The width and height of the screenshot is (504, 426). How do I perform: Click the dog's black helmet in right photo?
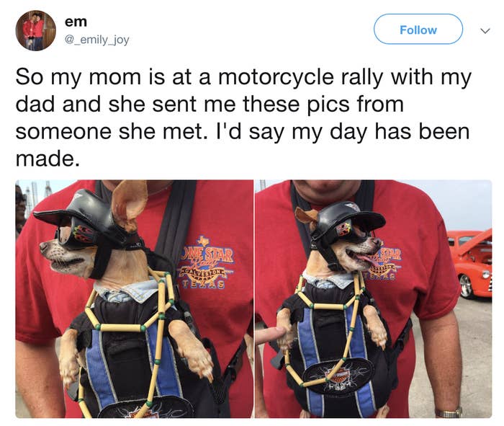[x=348, y=219]
